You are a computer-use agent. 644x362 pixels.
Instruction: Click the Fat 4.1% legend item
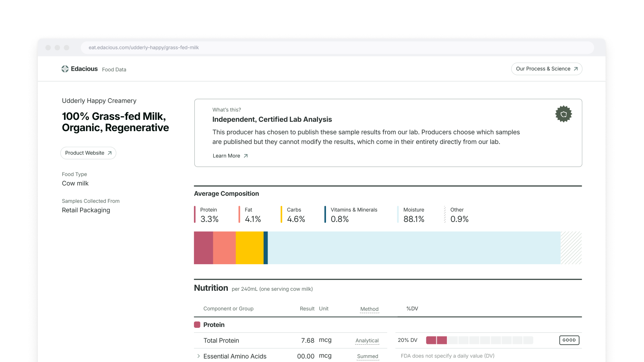coord(250,215)
